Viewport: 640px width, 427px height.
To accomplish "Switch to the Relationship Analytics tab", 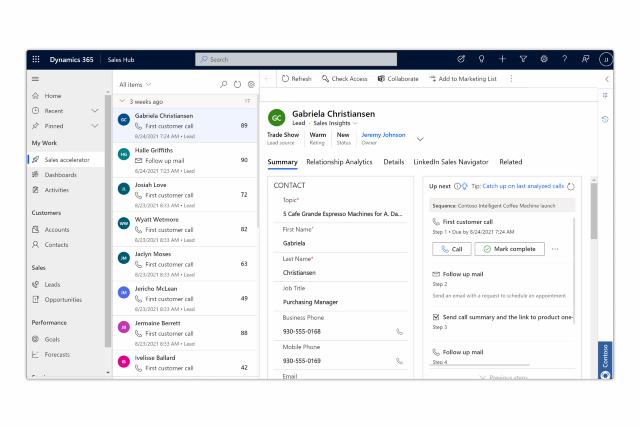I will 339,161.
